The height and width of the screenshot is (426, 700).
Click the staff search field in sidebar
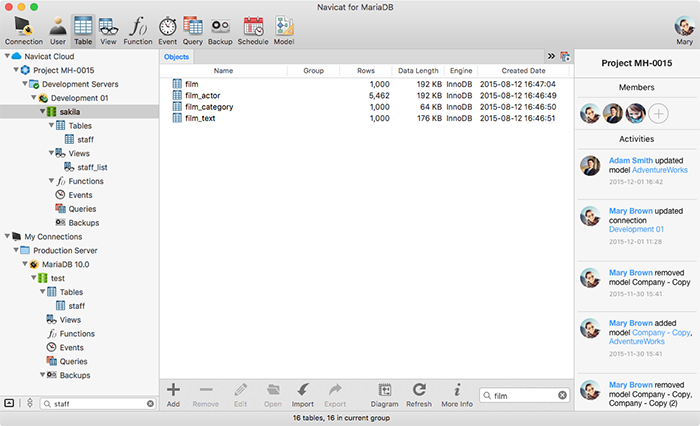pyautogui.click(x=98, y=404)
